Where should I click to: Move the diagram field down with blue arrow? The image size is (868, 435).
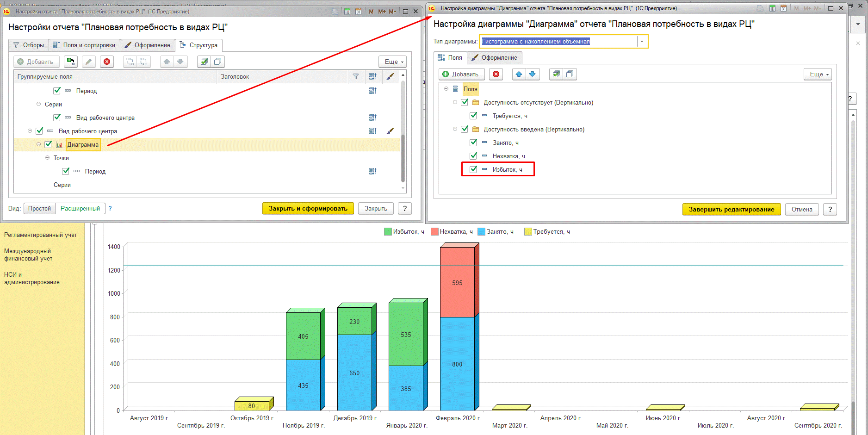pyautogui.click(x=533, y=74)
